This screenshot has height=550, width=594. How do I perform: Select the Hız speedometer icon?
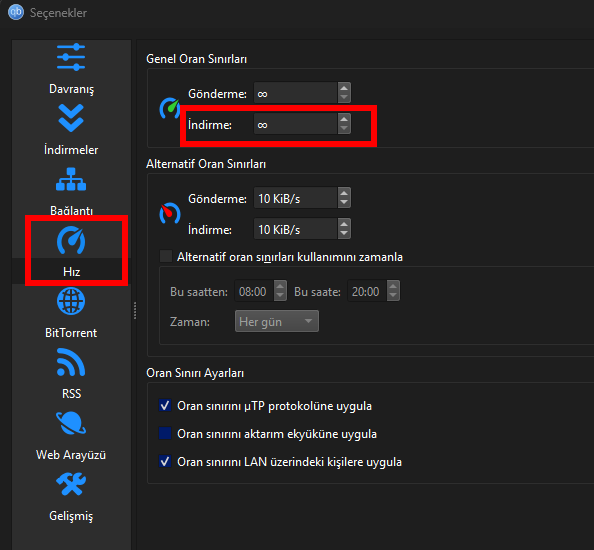click(x=71, y=240)
